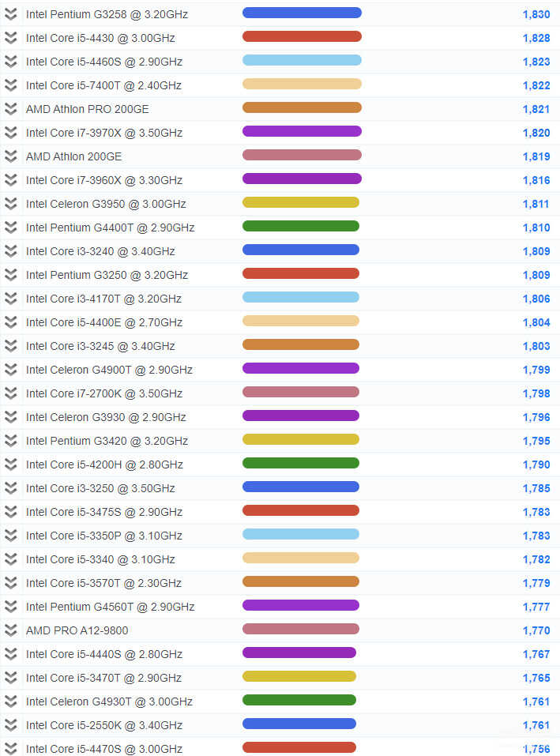Open the Intel Celeron G3950 @ 3.00GHz link
560x756 pixels.
point(106,204)
